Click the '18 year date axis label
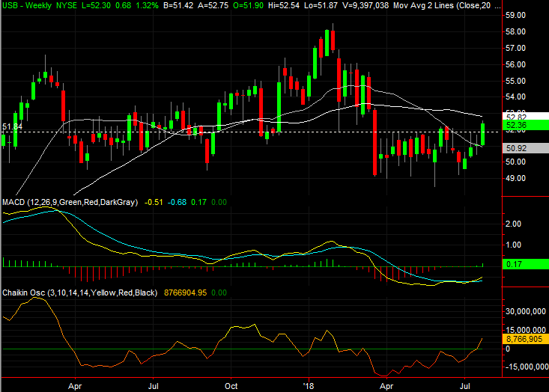Viewport: 549px width, 392px height. click(309, 387)
